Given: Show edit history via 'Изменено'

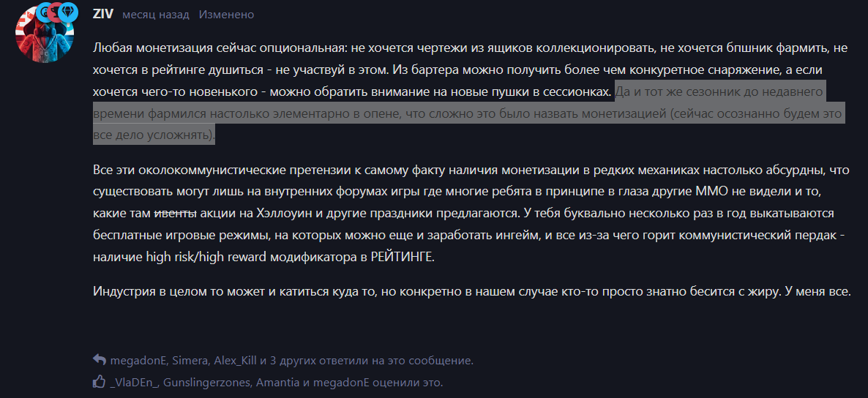Looking at the screenshot, I should [226, 15].
